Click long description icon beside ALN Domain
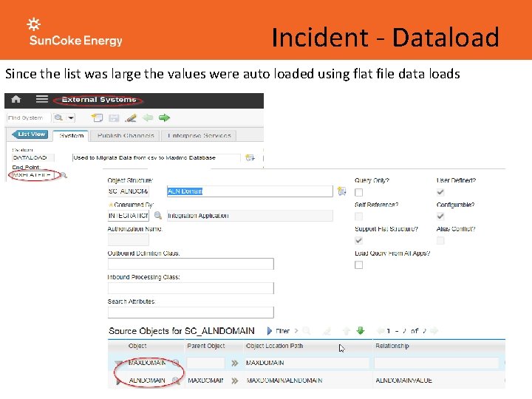532x399 pixels. click(x=342, y=191)
